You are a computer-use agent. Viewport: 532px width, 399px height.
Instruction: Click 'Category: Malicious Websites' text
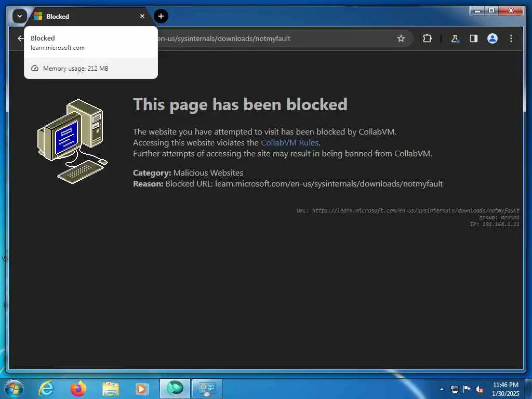188,172
